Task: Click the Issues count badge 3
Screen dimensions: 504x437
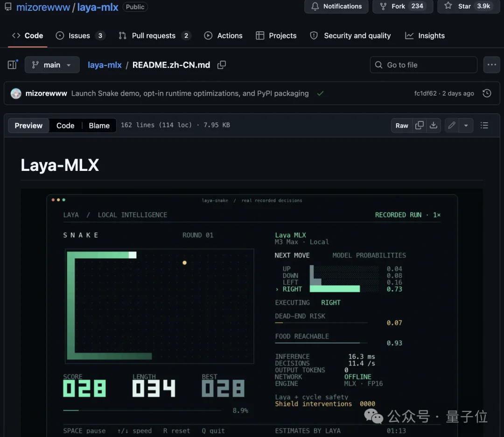Action: pyautogui.click(x=100, y=35)
